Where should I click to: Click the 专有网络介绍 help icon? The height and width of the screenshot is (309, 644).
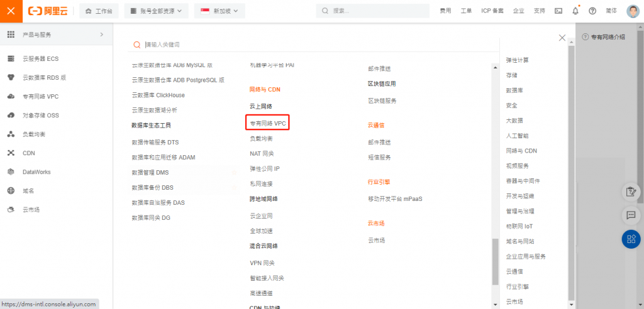[x=586, y=37]
